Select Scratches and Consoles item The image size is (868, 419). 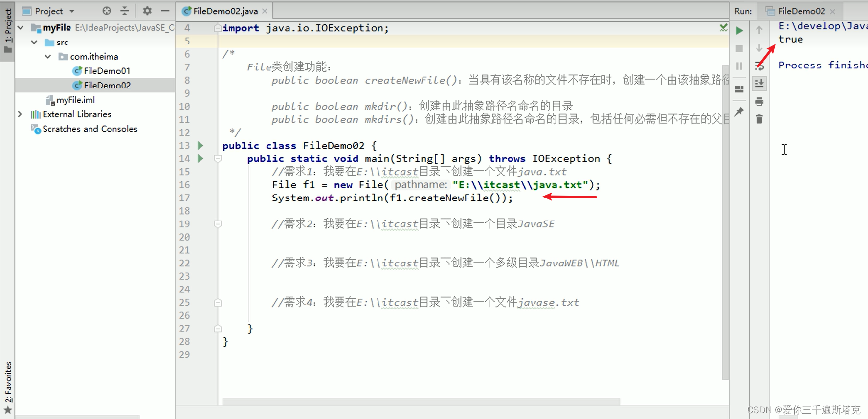tap(90, 129)
